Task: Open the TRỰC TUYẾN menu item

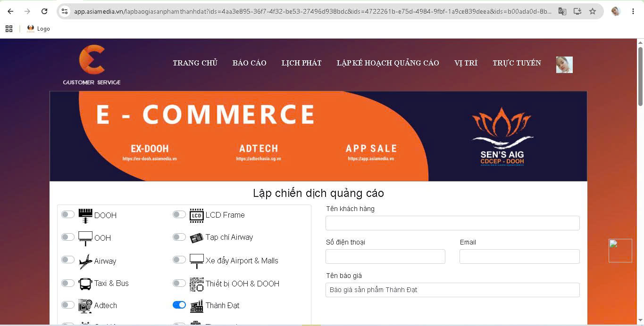Action: [x=517, y=63]
